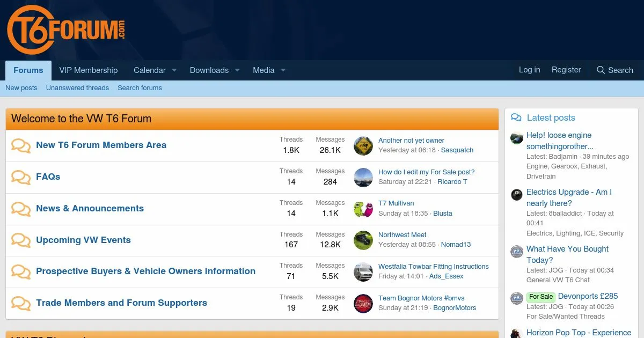Open the Calendar menu item
The image size is (644, 338).
[150, 70]
